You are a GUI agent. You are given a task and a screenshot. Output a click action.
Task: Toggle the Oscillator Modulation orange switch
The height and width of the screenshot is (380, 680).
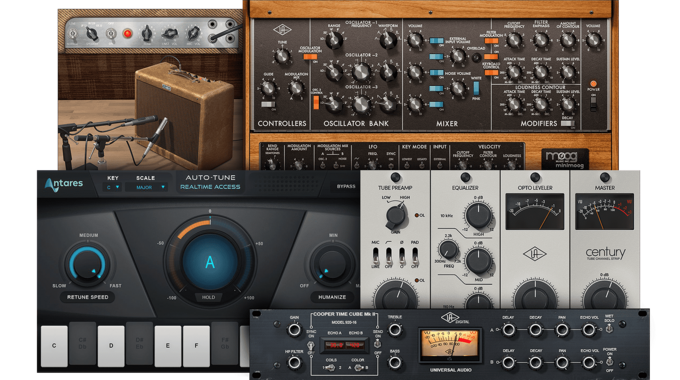tap(310, 57)
